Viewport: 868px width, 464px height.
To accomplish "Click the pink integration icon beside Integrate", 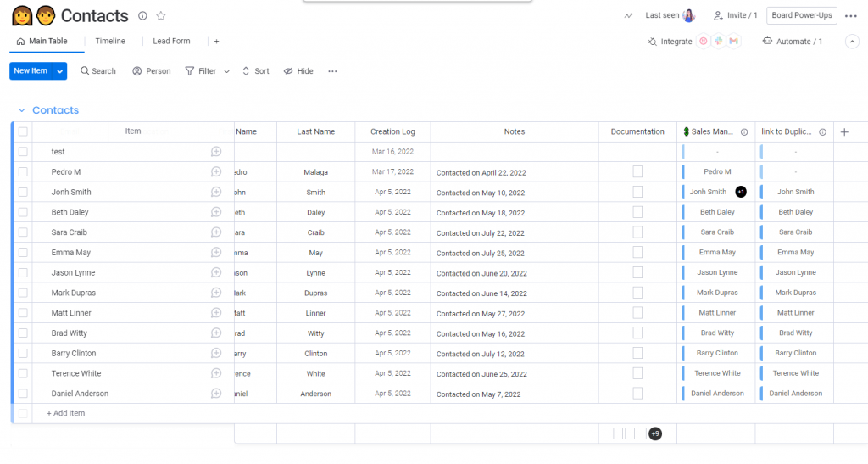I will (703, 41).
